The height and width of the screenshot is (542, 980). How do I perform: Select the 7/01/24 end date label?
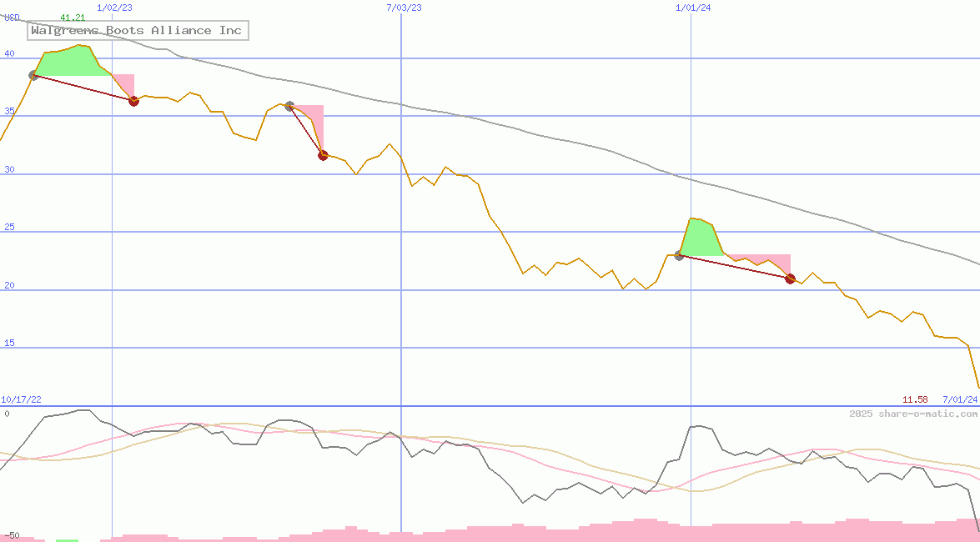click(x=959, y=399)
